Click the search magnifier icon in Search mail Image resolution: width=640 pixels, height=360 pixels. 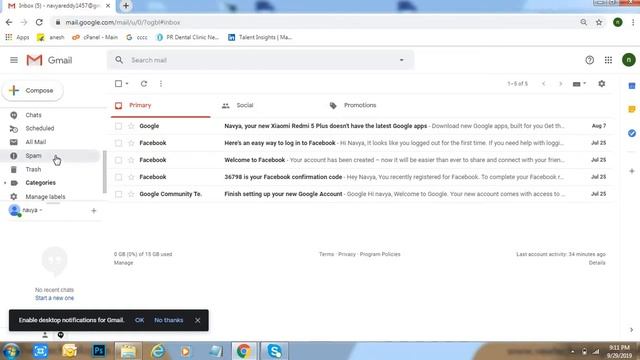click(119, 60)
